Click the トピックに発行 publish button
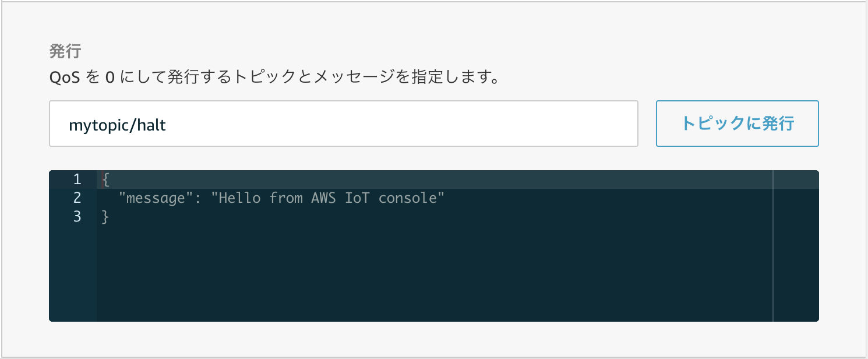This screenshot has width=868, height=359. [x=737, y=124]
